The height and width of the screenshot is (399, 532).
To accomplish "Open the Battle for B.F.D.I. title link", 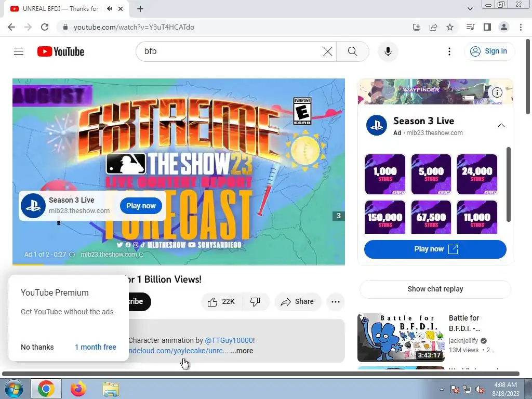I will coord(464,323).
